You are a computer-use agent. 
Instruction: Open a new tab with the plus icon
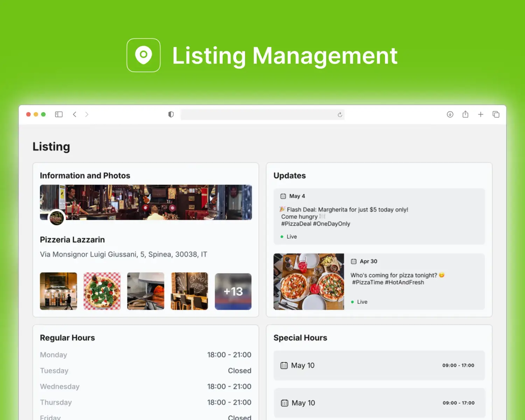click(481, 114)
